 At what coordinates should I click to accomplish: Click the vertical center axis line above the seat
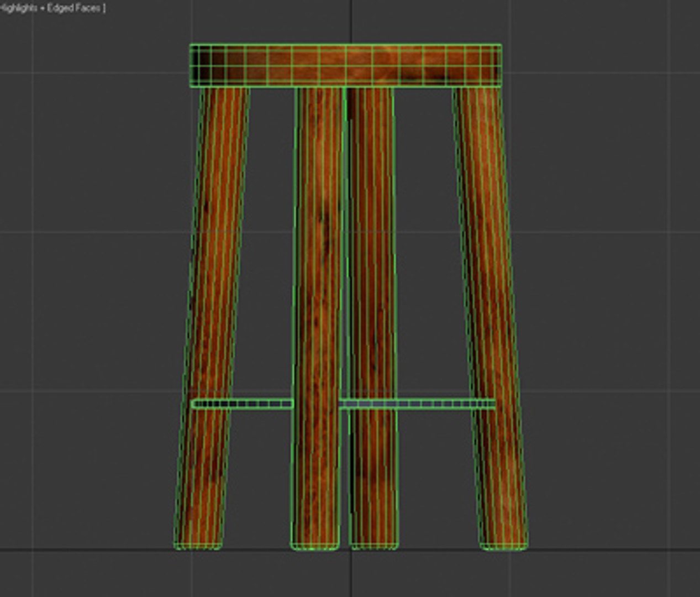coord(351,22)
